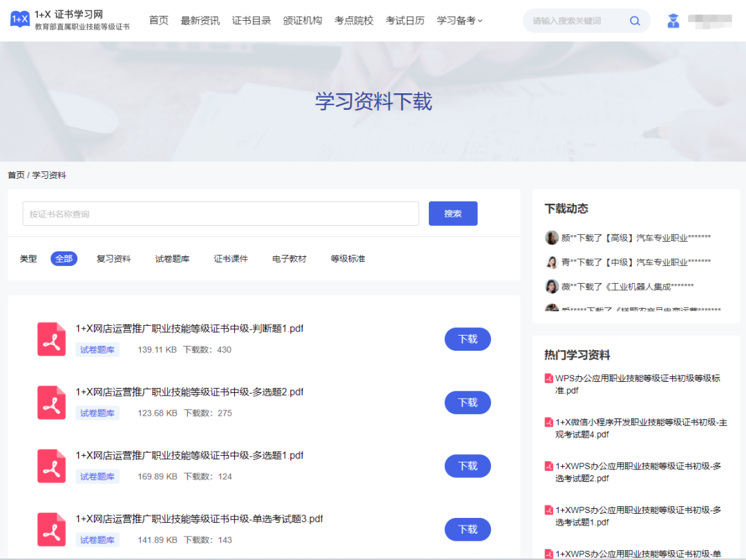Click the 学习资料下载 banner title
Viewport: 746px width, 560px height.
[x=374, y=102]
